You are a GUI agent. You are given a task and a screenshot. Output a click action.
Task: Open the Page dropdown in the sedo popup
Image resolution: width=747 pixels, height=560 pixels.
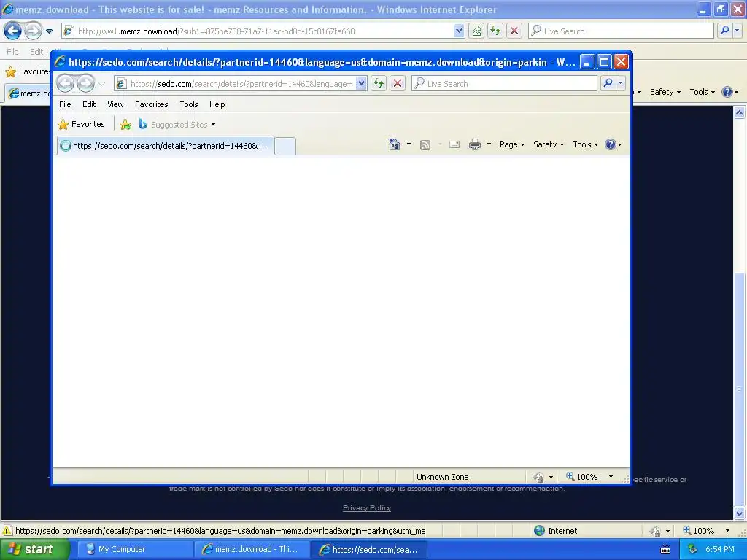tap(511, 144)
